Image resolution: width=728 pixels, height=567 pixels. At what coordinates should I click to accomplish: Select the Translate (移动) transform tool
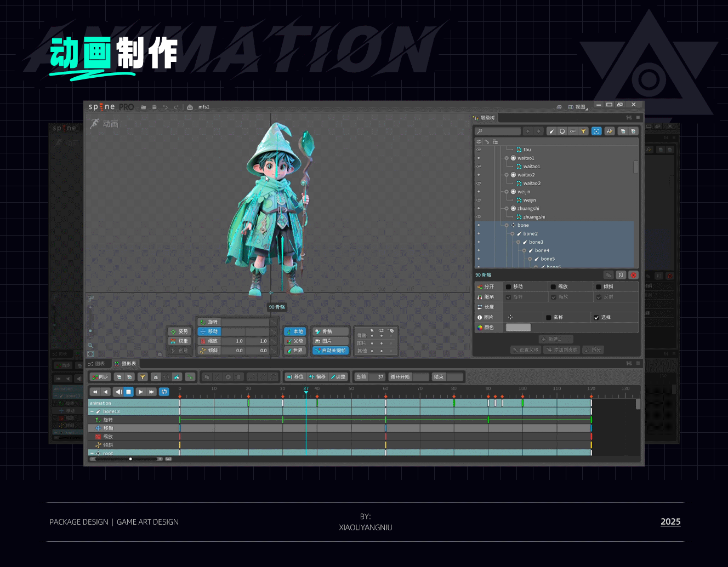(209, 331)
